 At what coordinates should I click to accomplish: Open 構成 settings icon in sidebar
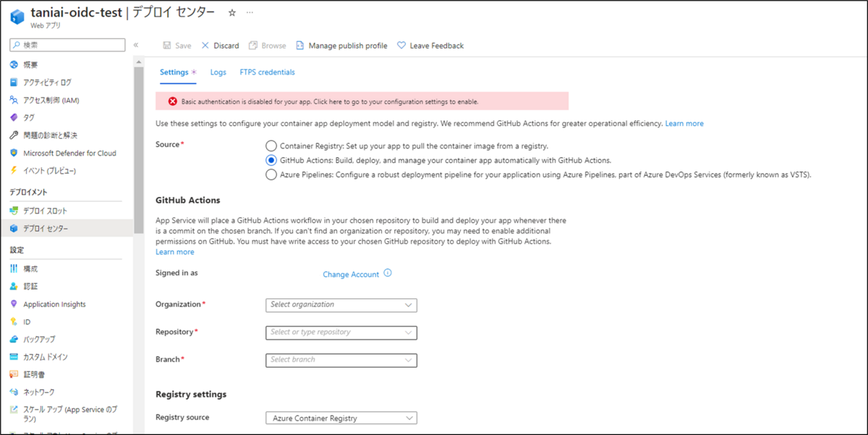14,269
